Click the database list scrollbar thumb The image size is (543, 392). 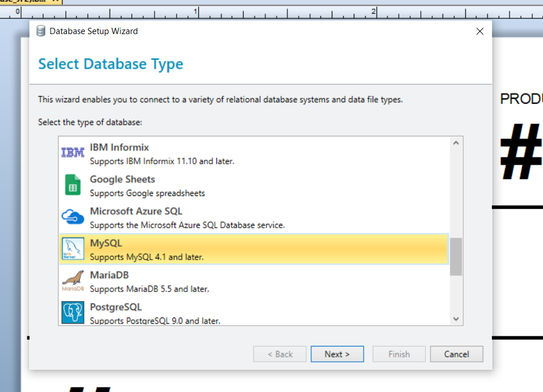tap(456, 257)
